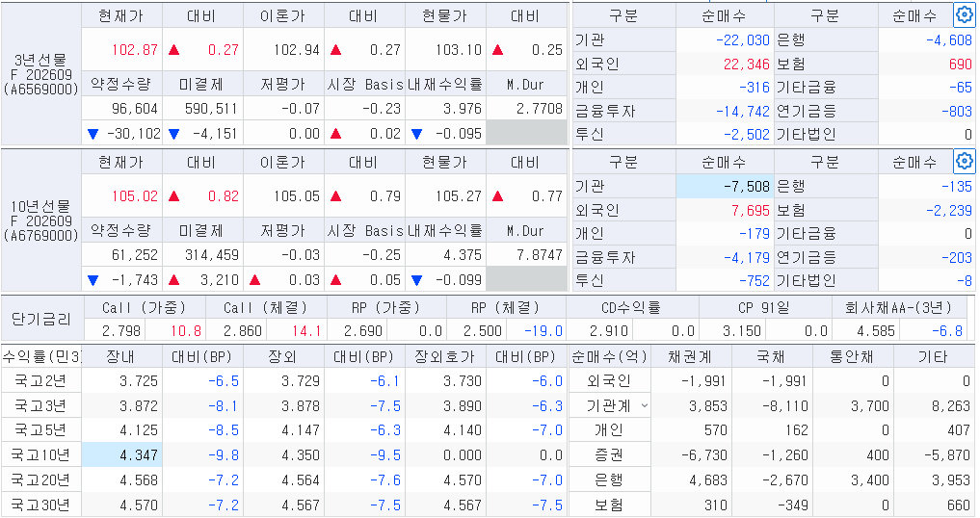980x518 pixels.
Task: Select 3년선물 trade volume 96,604
Action: tap(134, 109)
